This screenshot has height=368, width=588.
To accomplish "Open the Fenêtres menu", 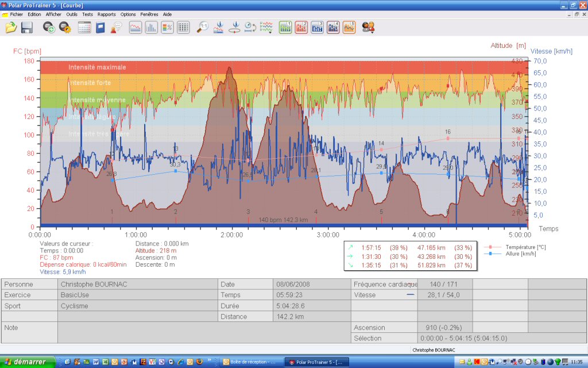I will (x=149, y=14).
